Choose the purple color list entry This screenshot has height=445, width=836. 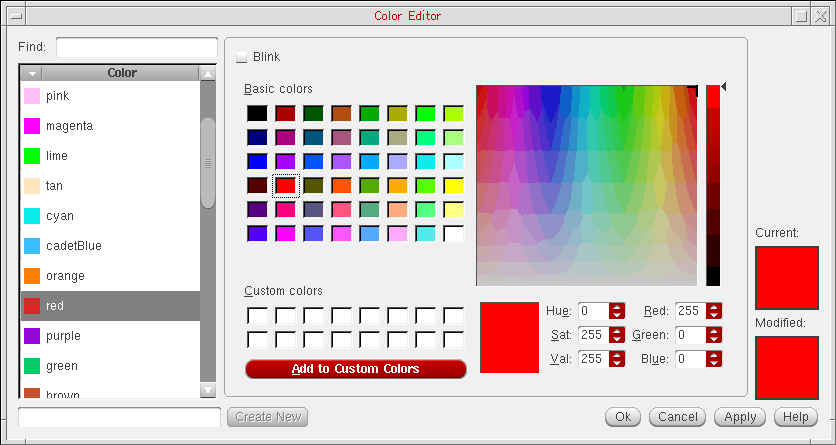(62, 336)
